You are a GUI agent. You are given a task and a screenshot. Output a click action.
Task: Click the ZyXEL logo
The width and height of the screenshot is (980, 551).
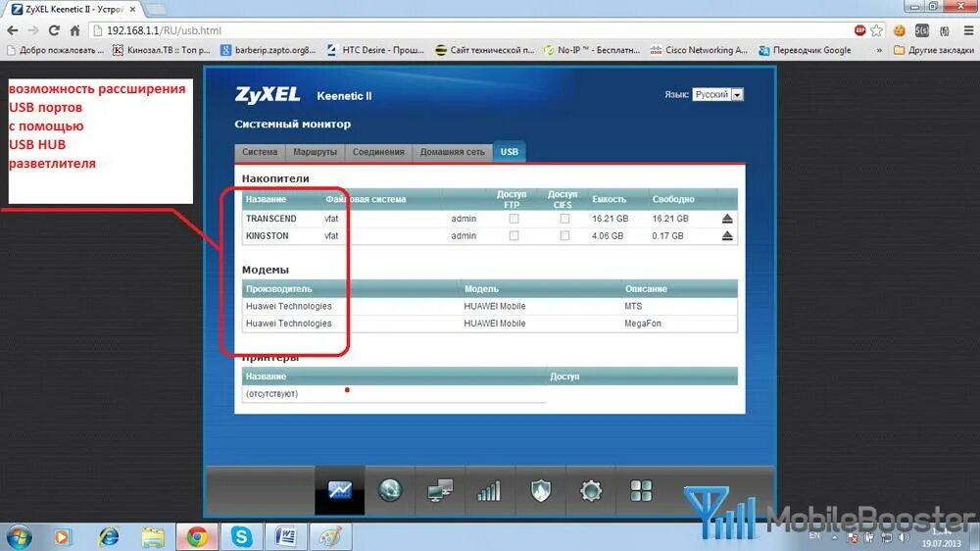tap(268, 94)
